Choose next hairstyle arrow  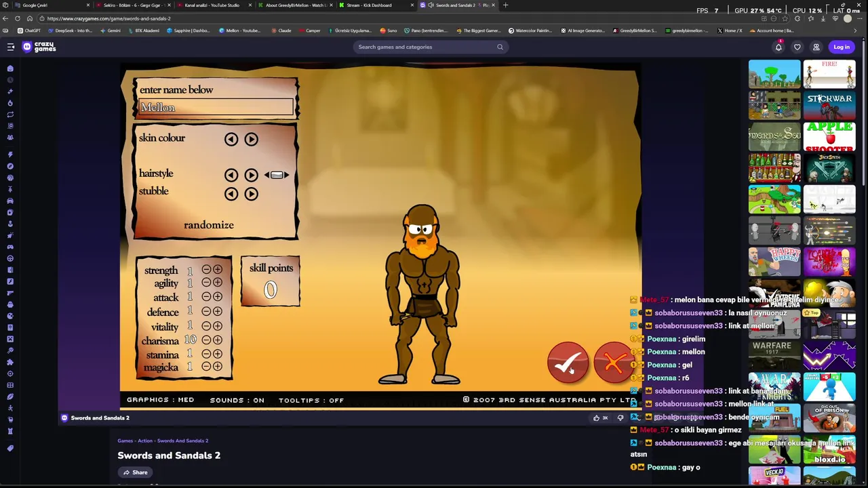coord(251,175)
